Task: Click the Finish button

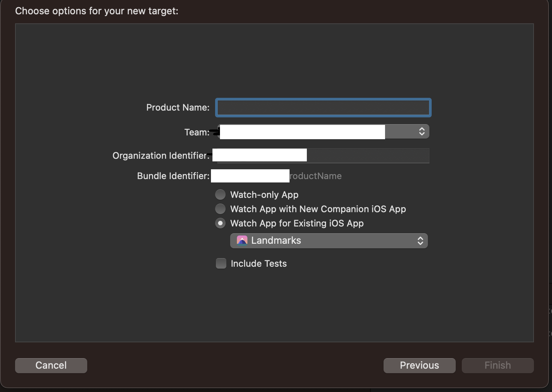Action: coord(497,365)
